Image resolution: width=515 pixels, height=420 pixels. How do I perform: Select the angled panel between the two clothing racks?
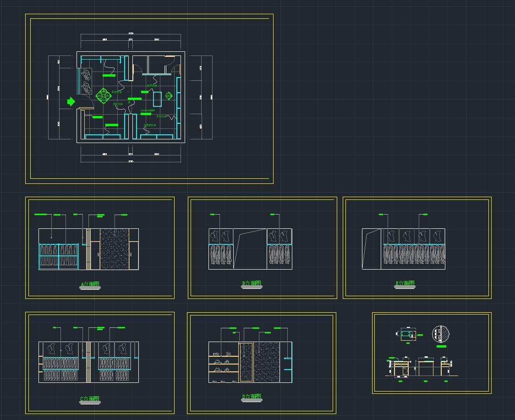(250, 249)
